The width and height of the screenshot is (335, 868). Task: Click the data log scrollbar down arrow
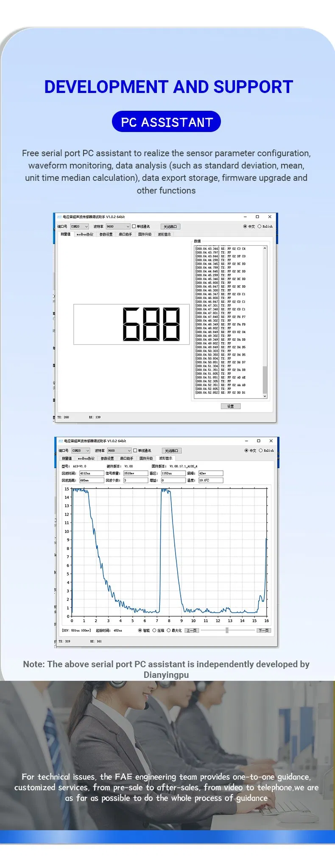(x=265, y=396)
